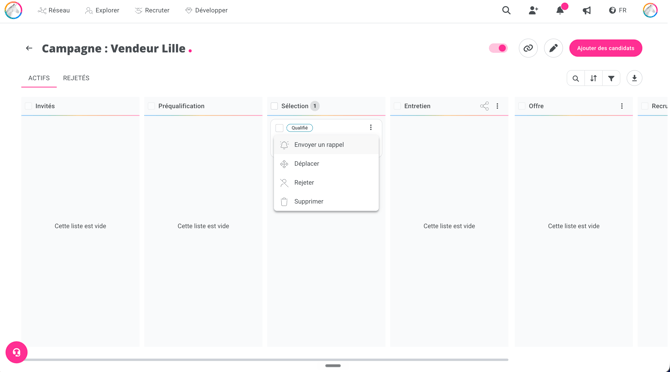Open the announcements megaphone icon
The width and height of the screenshot is (670, 372).
click(587, 10)
